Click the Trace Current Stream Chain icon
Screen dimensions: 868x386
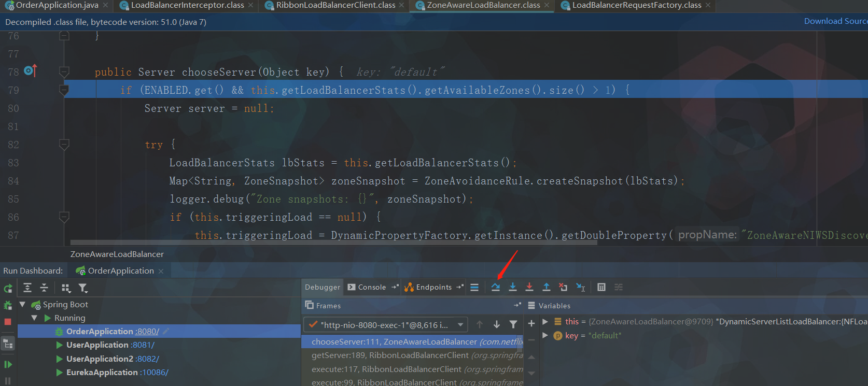(619, 287)
